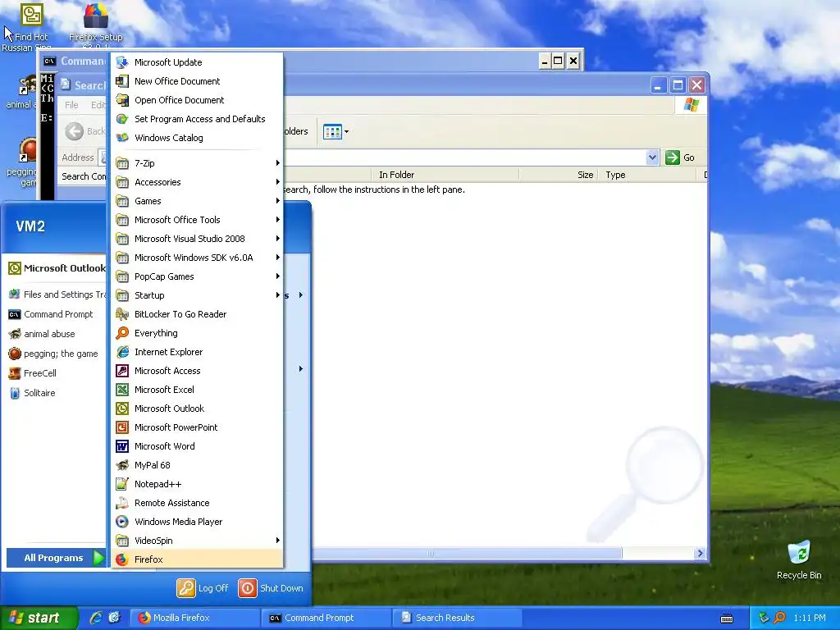Click the Microsoft PowerPoint icon
Viewport: 840px width, 630px height.
click(x=122, y=427)
